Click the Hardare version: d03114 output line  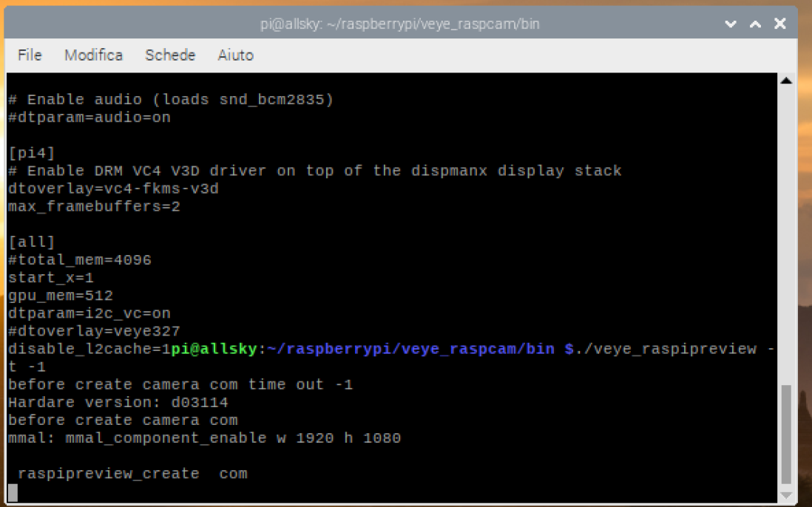point(118,403)
